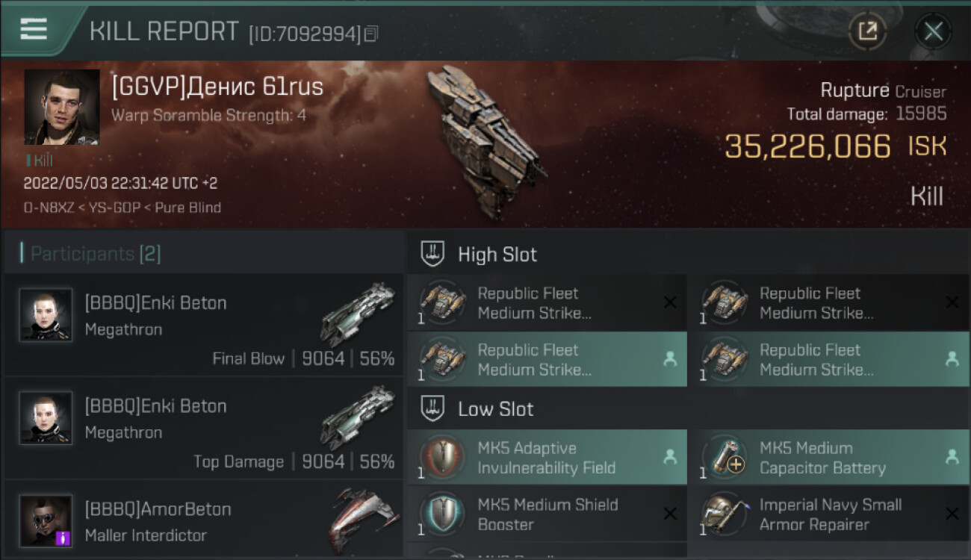The width and height of the screenshot is (971, 560).
Task: Select the Rupture ship image
Action: coord(482,142)
